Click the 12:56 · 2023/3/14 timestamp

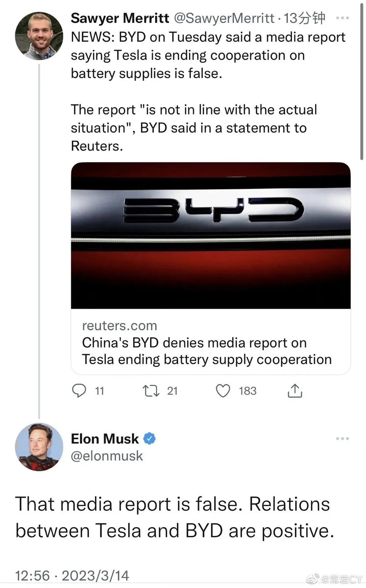point(72,576)
